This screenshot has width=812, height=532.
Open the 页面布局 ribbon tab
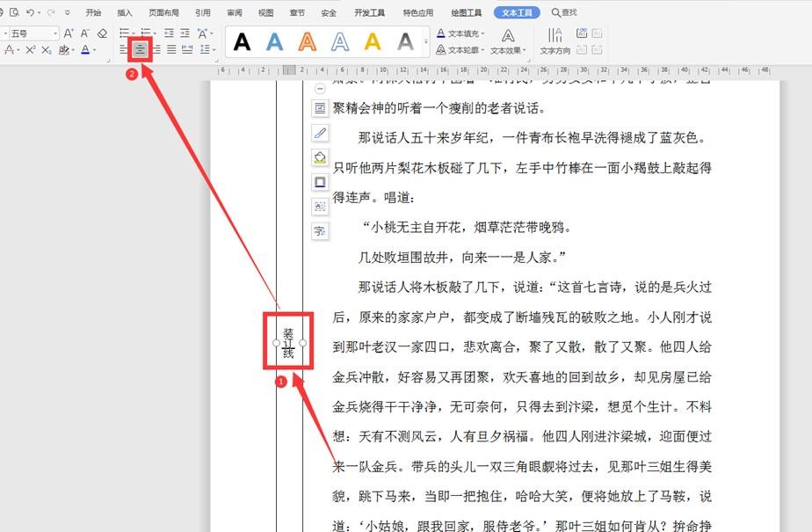163,13
